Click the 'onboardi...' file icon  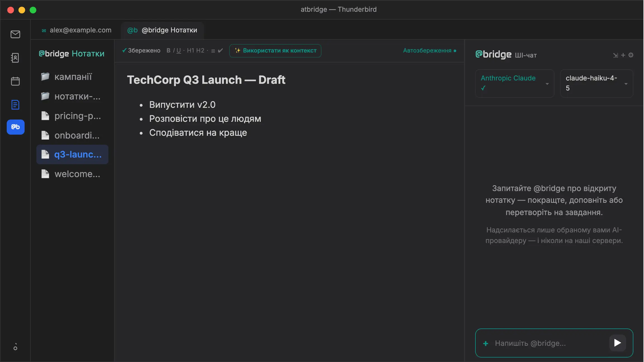click(x=45, y=135)
